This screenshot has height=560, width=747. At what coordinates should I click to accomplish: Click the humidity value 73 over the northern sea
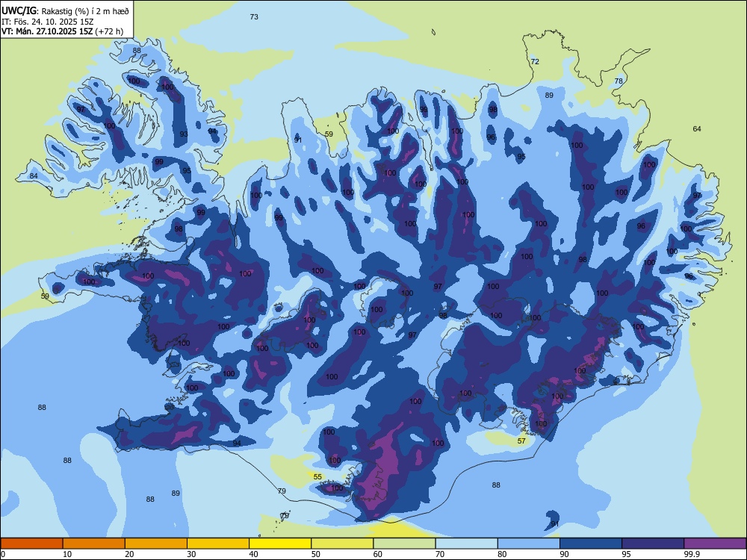pos(254,16)
